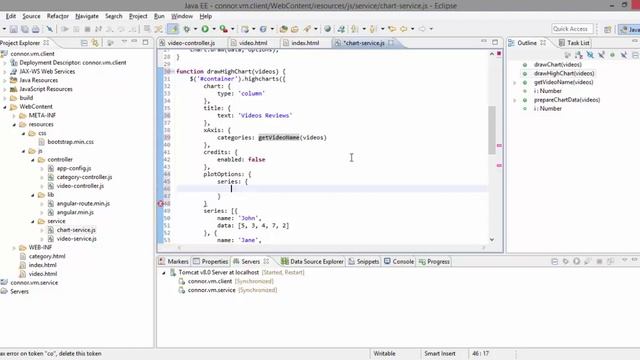Select the Java EE perspective button

629,29
